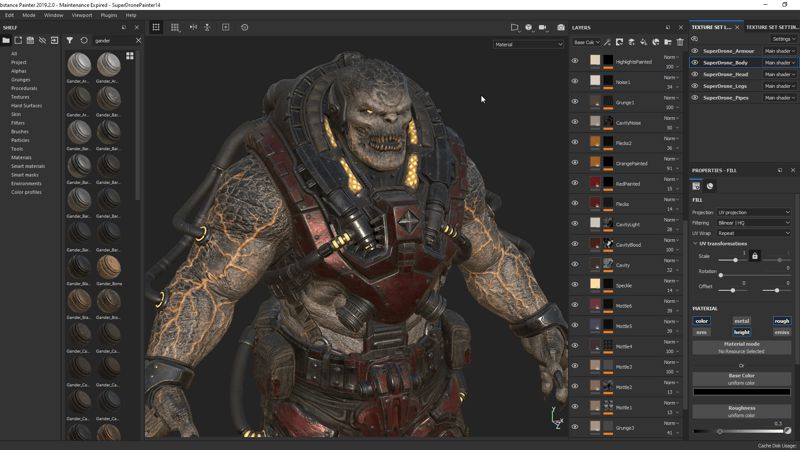800x450 pixels.
Task: Click the circular refresh icon beside search
Action: coord(84,40)
